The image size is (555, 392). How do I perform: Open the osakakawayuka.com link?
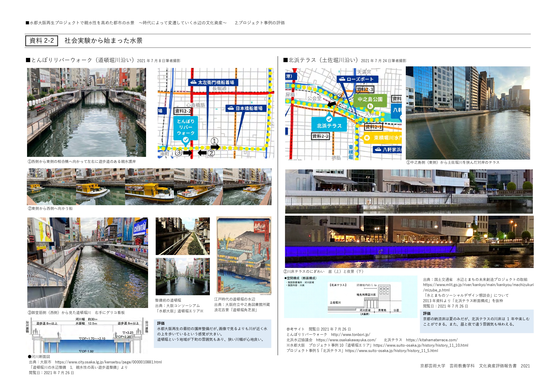(x=346, y=340)
